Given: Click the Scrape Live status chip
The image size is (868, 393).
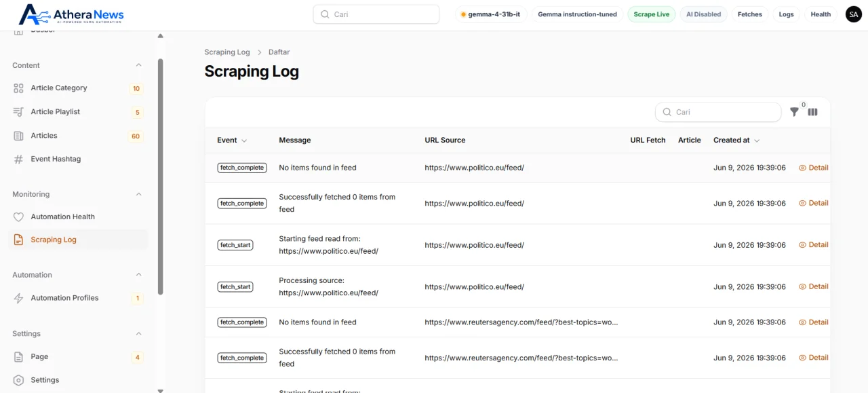Looking at the screenshot, I should click(x=651, y=14).
